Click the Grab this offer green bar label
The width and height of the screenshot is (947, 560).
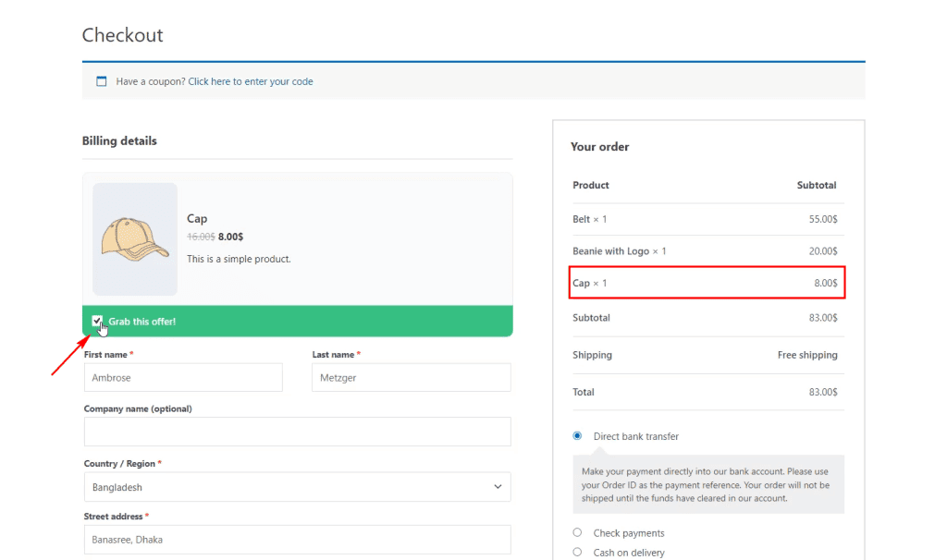click(142, 322)
